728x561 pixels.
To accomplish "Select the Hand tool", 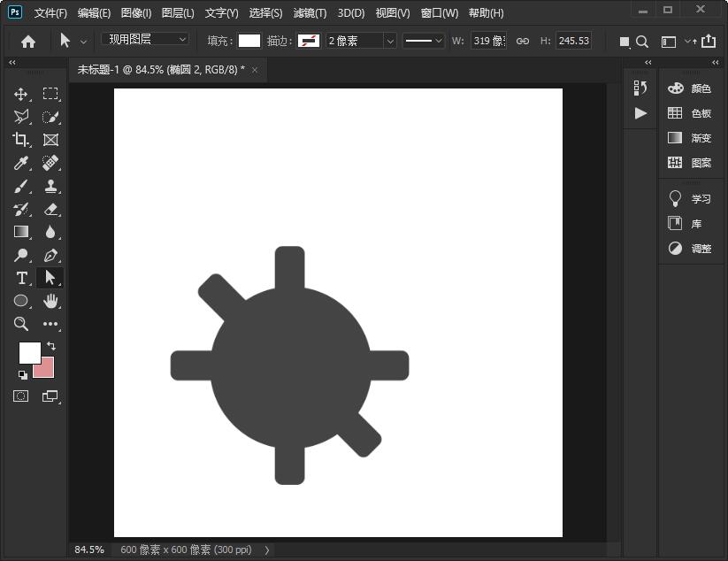I will point(50,301).
